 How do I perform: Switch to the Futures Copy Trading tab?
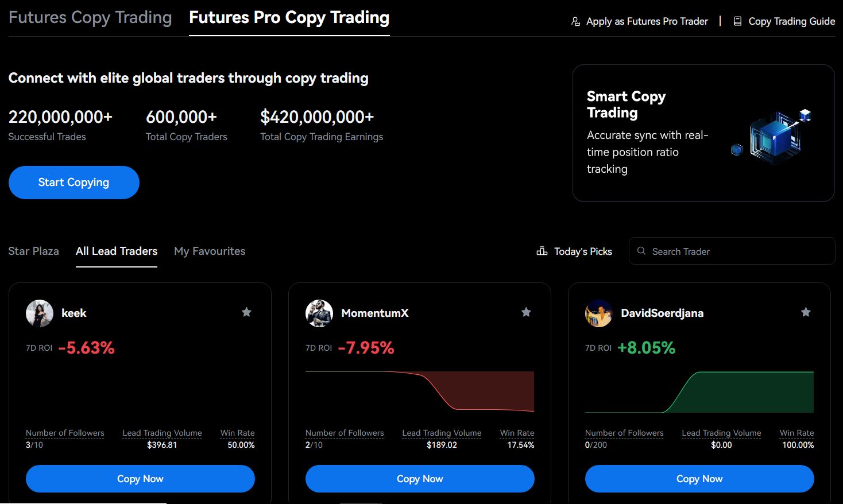coord(90,17)
